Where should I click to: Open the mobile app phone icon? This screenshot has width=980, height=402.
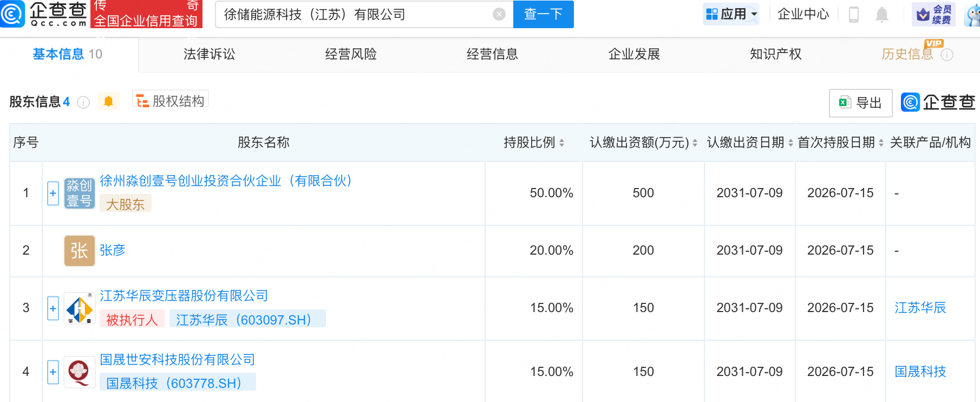click(x=854, y=15)
